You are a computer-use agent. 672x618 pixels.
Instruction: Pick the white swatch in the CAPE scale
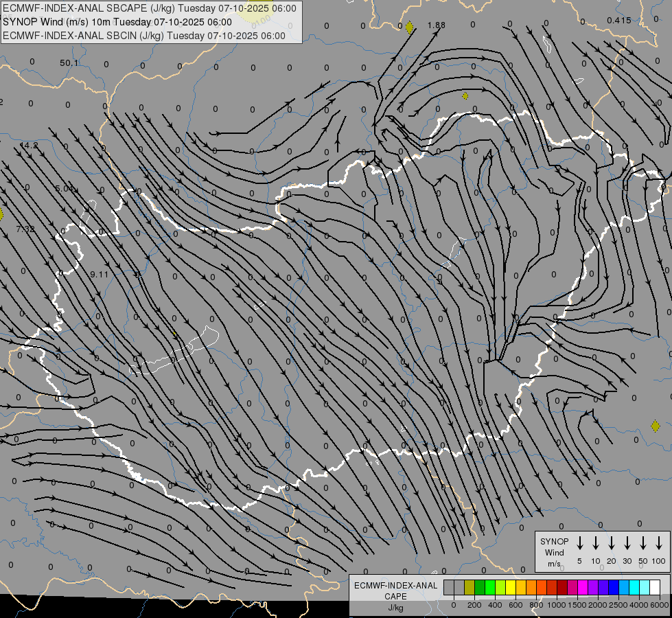pos(655,587)
